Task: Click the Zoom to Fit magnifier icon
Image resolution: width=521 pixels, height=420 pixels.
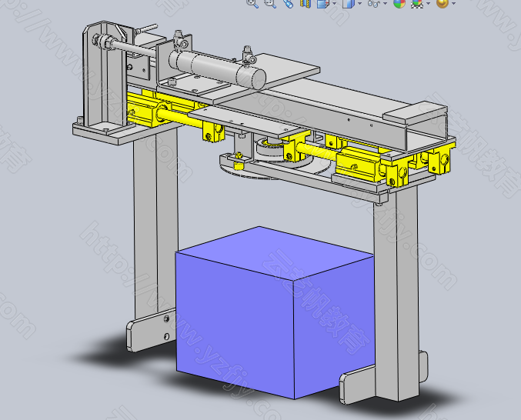Action: pos(252,3)
